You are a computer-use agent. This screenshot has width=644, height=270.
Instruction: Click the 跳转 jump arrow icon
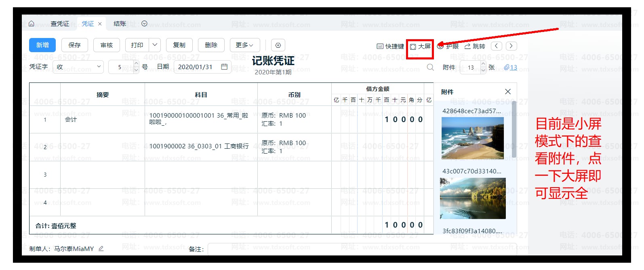[475, 46]
